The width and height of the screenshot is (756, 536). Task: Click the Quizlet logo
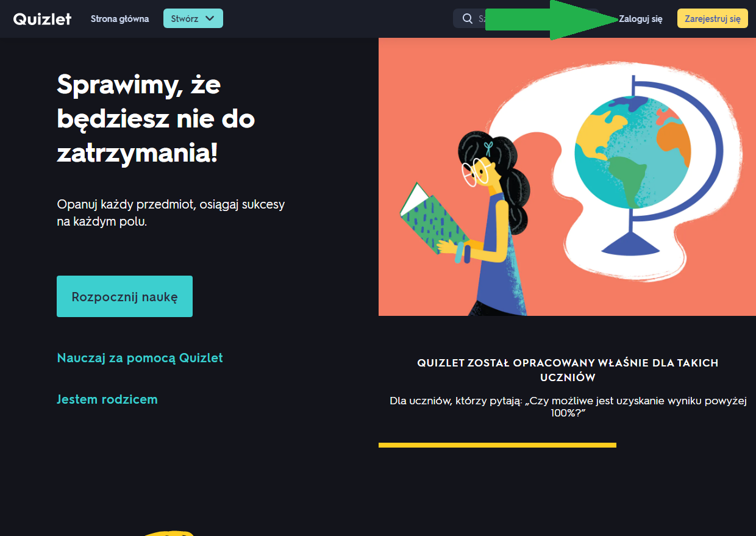[42, 19]
